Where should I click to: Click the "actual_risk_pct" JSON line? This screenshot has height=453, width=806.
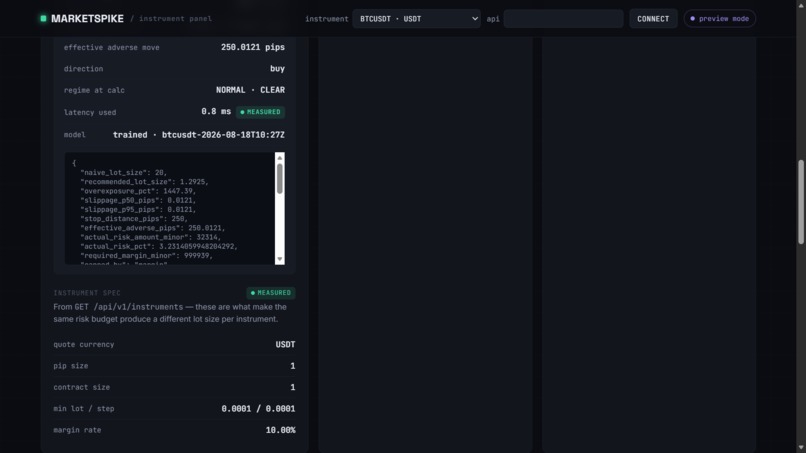158,247
